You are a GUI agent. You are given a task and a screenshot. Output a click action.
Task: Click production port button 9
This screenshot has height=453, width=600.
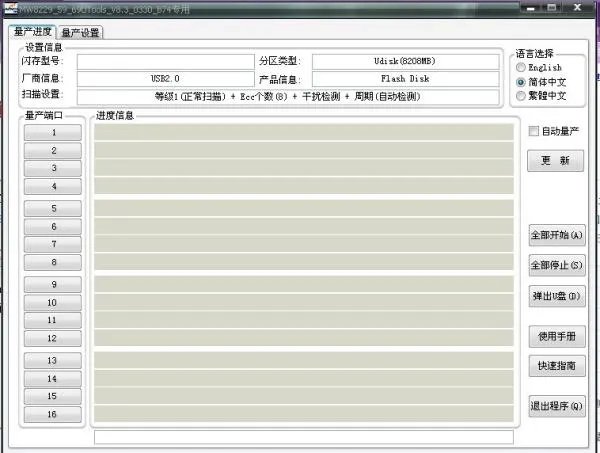click(53, 284)
